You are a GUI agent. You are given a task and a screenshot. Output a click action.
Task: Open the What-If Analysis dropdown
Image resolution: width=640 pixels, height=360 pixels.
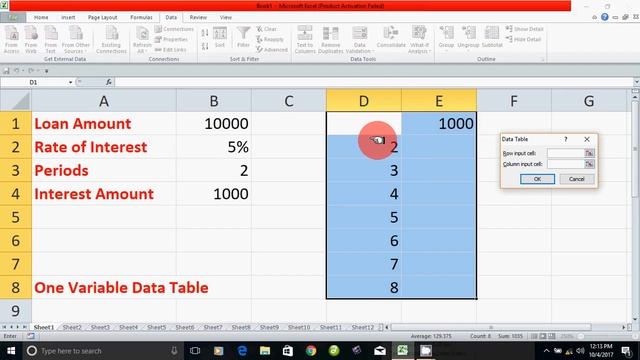(x=419, y=39)
